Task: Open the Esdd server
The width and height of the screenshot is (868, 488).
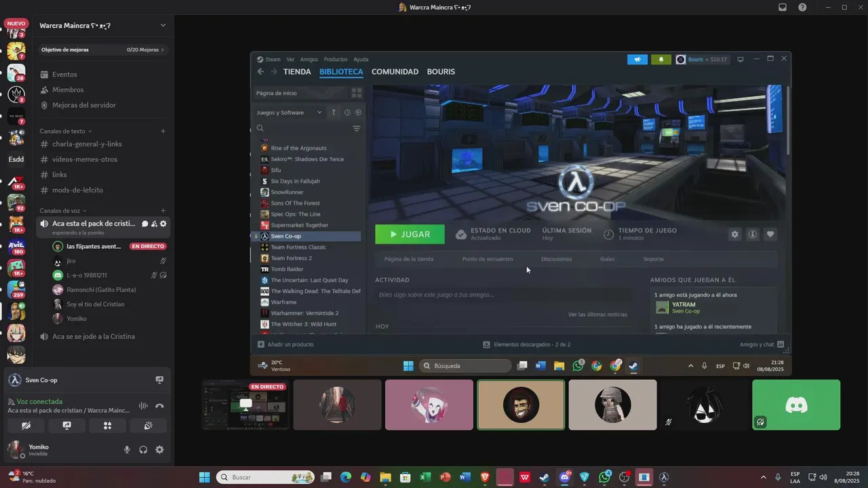Action: click(16, 159)
